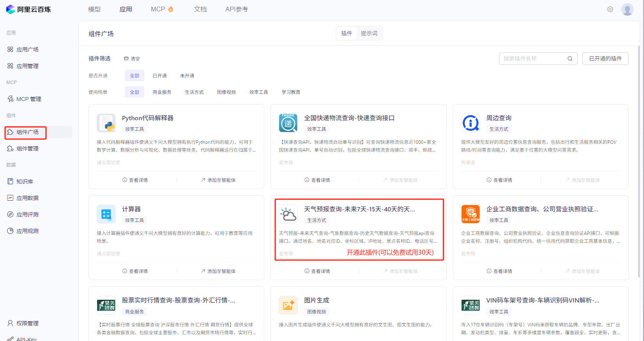Viewport: 644px width, 341px height.
Task: Open the 图片生成 plugin card title
Action: point(316,300)
